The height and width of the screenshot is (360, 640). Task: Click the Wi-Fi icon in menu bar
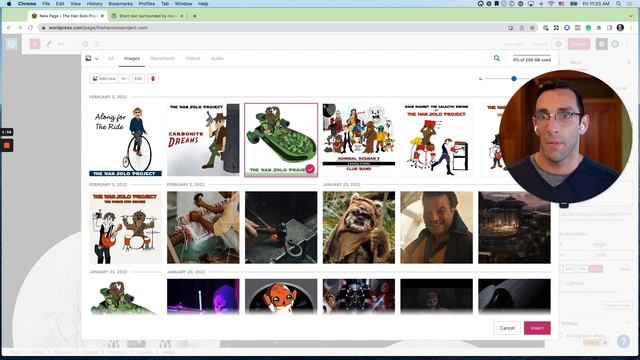(x=551, y=4)
